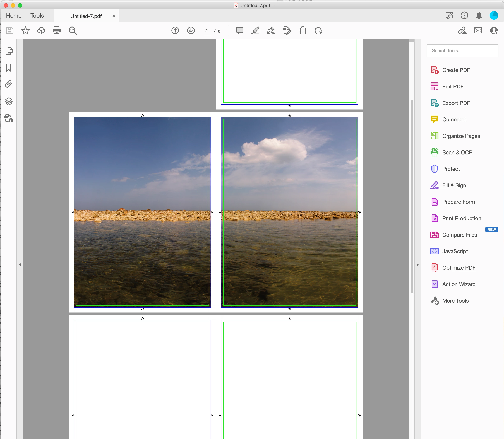Switch to the Home tab
Image resolution: width=504 pixels, height=439 pixels.
click(14, 16)
